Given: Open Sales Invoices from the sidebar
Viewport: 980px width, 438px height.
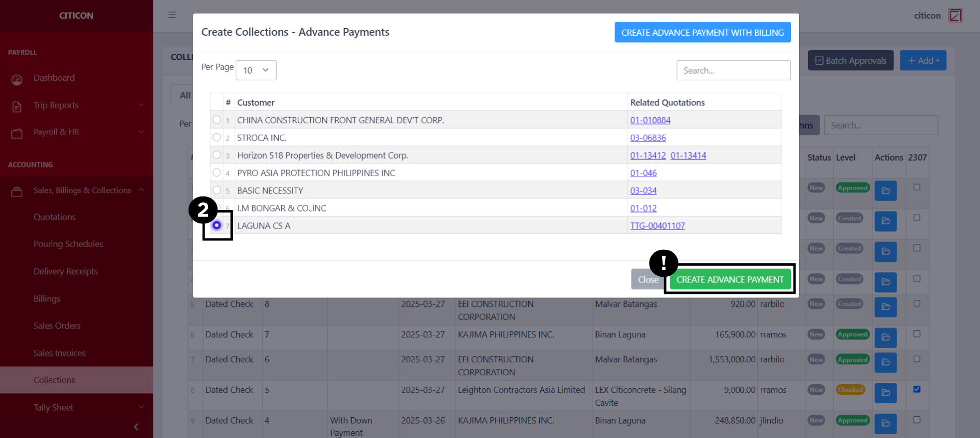Looking at the screenshot, I should 59,353.
